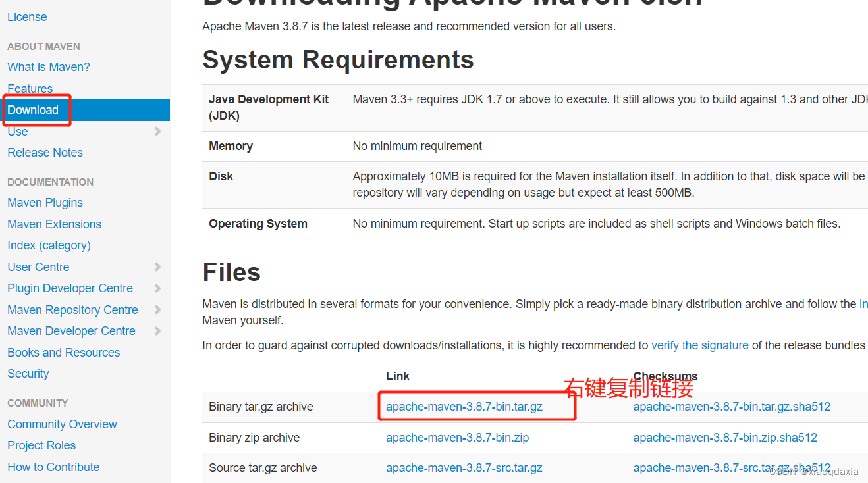
Task: Click 'Binary zip archive' row label
Action: tap(254, 438)
